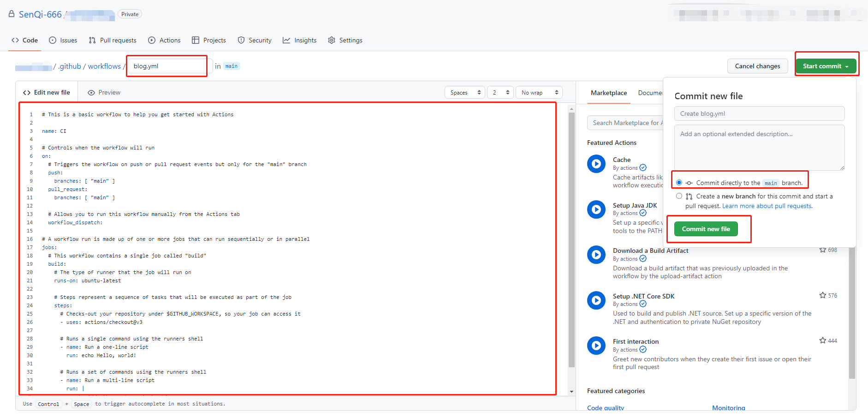Switch to the Preview tab
This screenshot has height=418, width=868.
[x=104, y=92]
